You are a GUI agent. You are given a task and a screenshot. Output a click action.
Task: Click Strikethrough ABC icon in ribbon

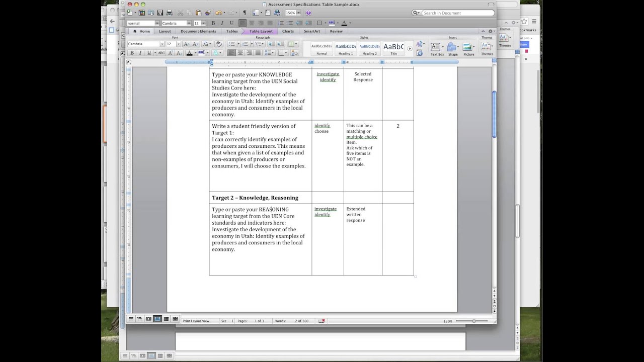tap(162, 53)
